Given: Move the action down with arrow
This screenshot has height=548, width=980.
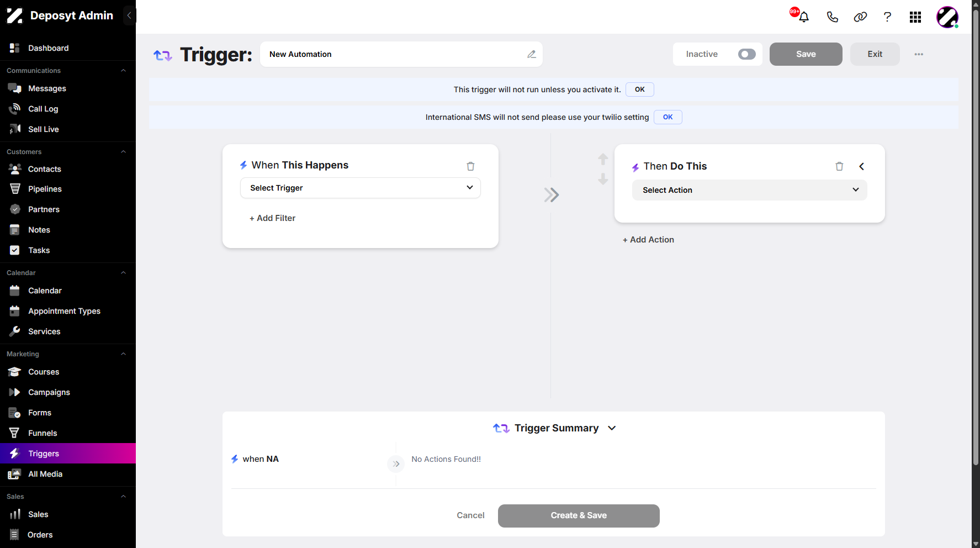Looking at the screenshot, I should click(603, 179).
